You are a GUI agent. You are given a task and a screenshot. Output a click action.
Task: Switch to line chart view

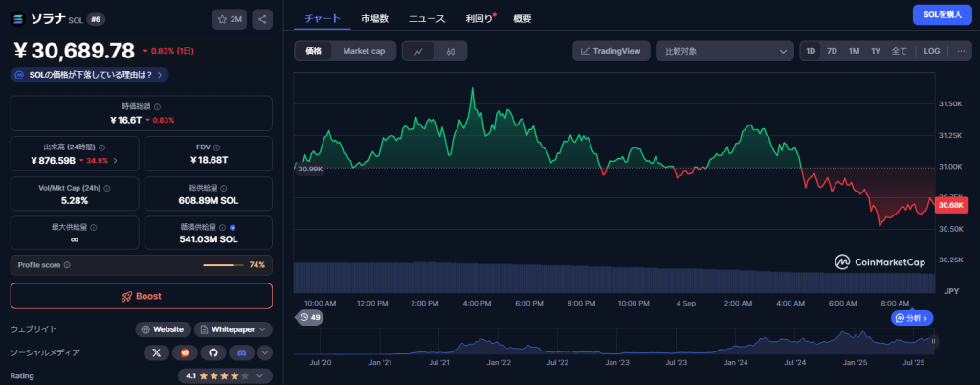pyautogui.click(x=419, y=52)
